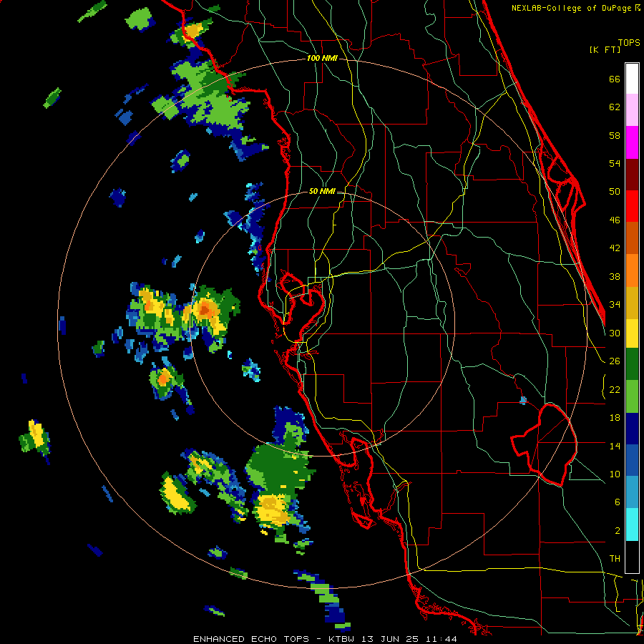644x644 pixels.
Task: Click the "26" scale value
Action: pyautogui.click(x=615, y=361)
